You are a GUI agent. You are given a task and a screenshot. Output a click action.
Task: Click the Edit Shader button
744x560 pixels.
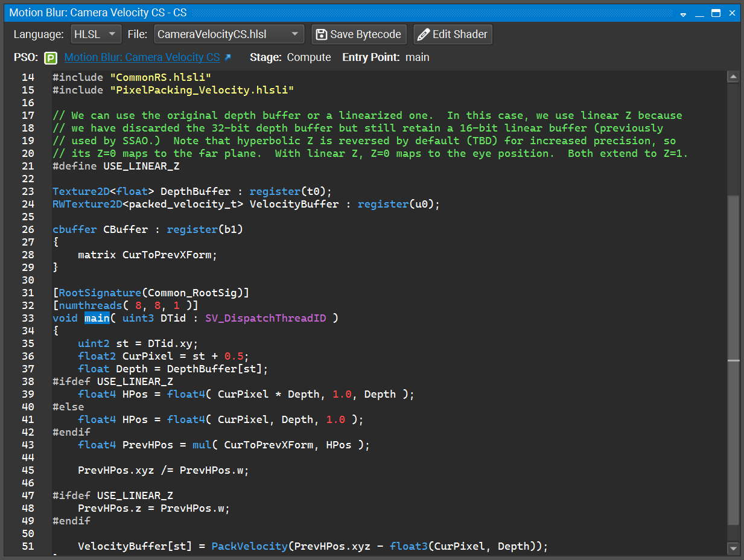tap(453, 34)
